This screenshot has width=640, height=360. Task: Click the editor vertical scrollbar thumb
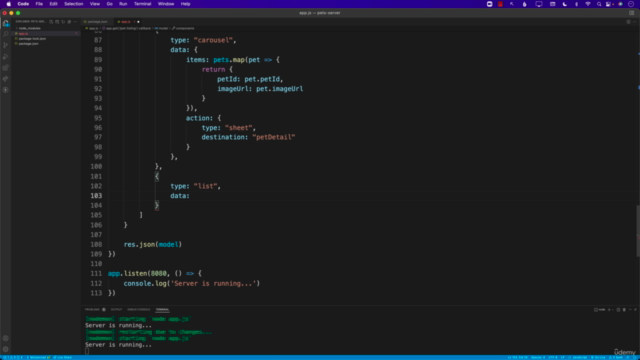pyautogui.click(x=638, y=231)
